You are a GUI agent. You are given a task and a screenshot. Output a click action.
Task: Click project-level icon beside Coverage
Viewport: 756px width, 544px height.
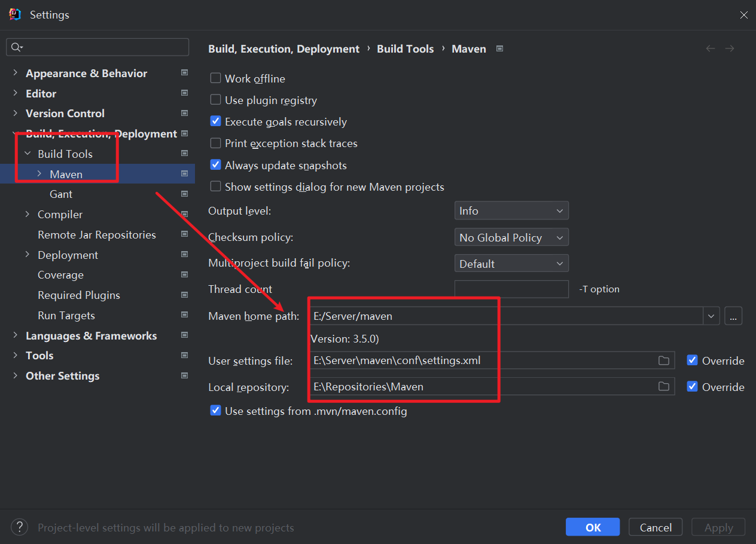(x=184, y=275)
